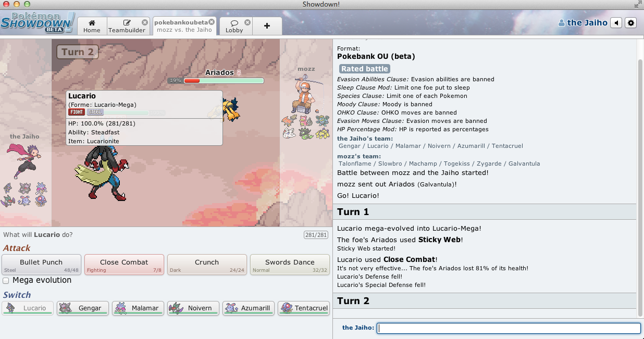Click the Malamar team icon under the Jaiho

click(41, 189)
